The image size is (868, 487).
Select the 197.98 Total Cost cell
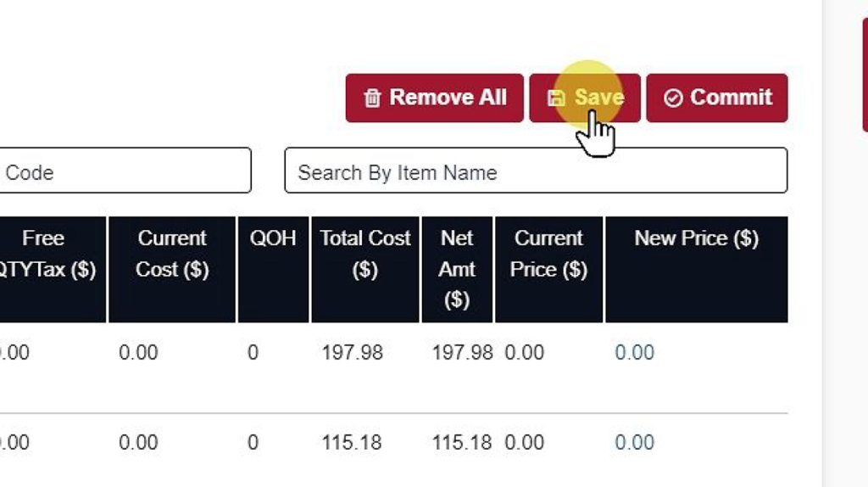[x=352, y=352]
